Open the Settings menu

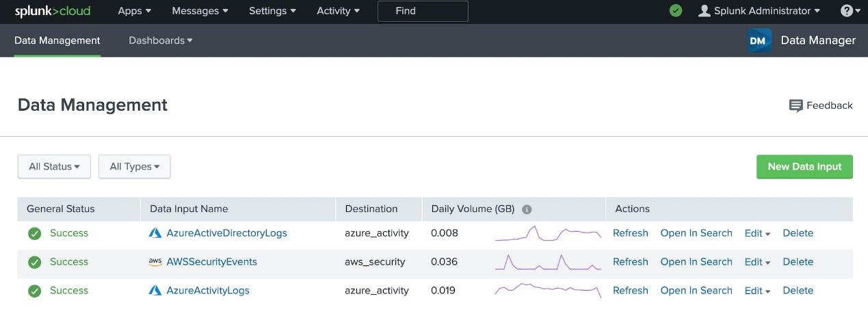tap(272, 11)
